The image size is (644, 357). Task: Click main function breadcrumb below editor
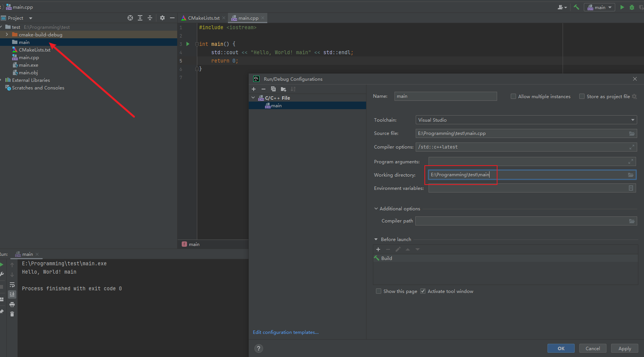click(x=191, y=244)
